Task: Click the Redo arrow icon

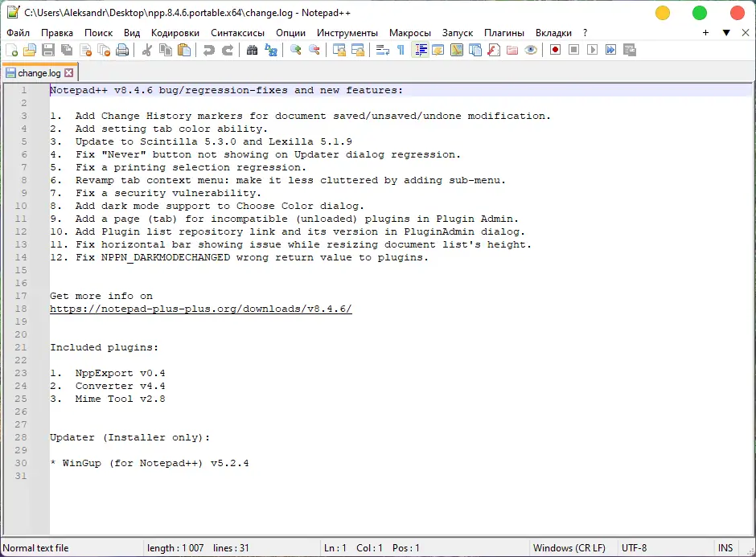Action: coord(227,50)
